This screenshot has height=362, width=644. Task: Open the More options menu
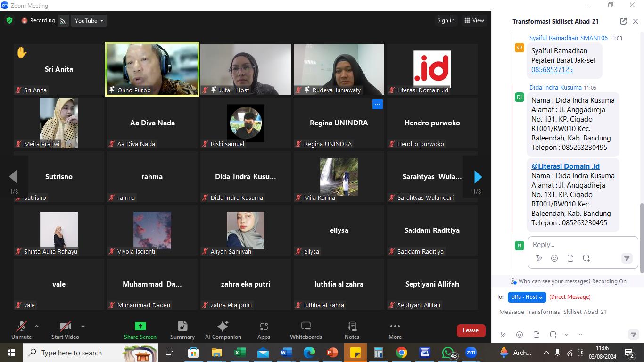pos(395,330)
